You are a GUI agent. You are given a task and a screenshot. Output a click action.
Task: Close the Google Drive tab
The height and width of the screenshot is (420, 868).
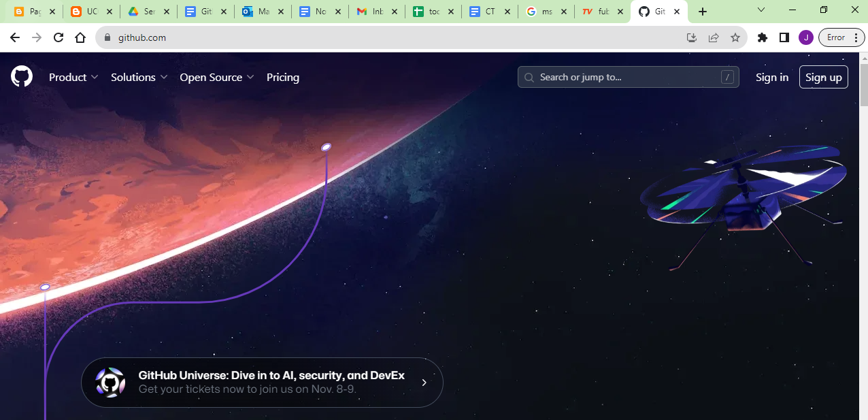click(x=166, y=12)
